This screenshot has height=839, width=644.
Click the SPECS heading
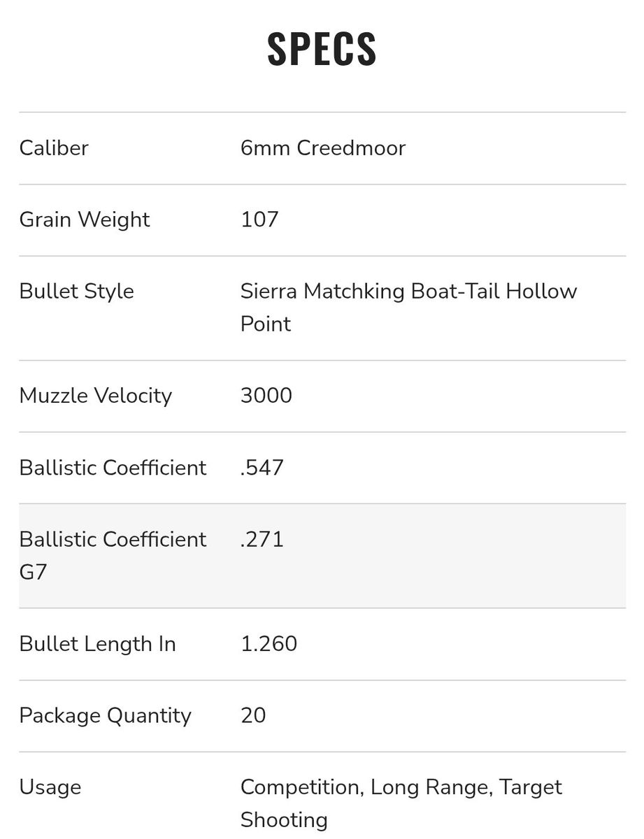tap(322, 48)
